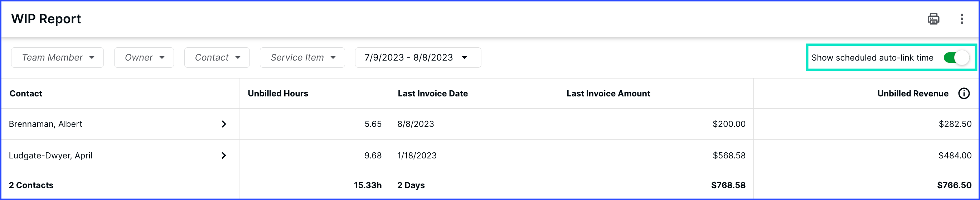The image size is (980, 200).
Task: Click the 2 Contacts totals row
Action: [490, 185]
